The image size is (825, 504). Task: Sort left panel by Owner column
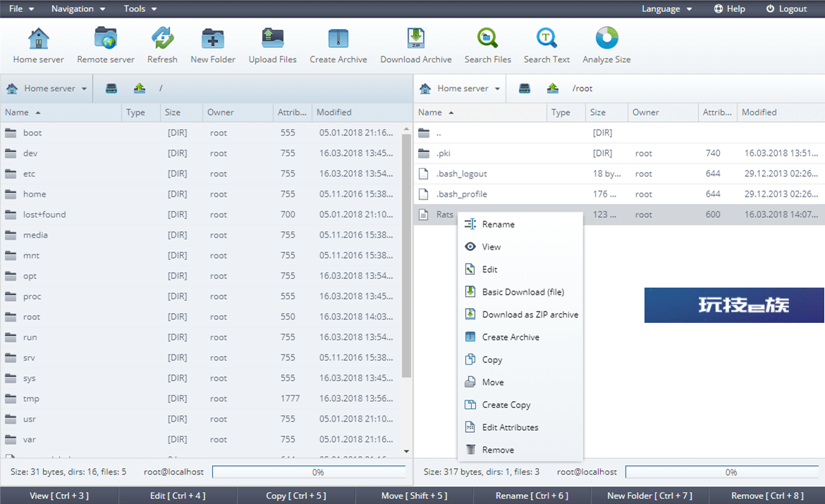pos(238,112)
